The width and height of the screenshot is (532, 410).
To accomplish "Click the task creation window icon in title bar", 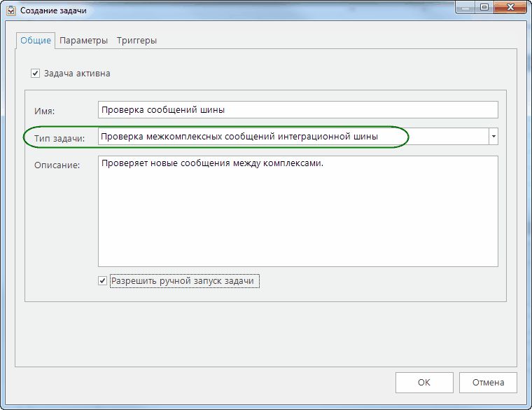I will point(10,10).
